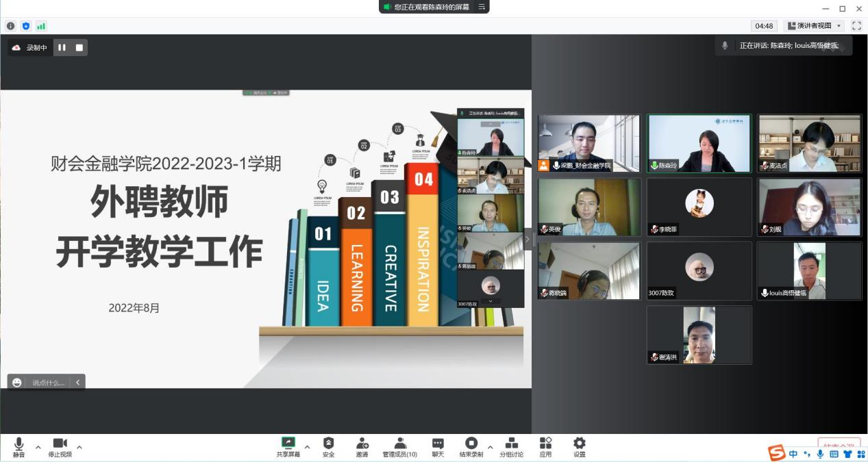Image resolution: width=868 pixels, height=462 pixels.
Task: Click 结束录制 to stop recording
Action: 471,446
